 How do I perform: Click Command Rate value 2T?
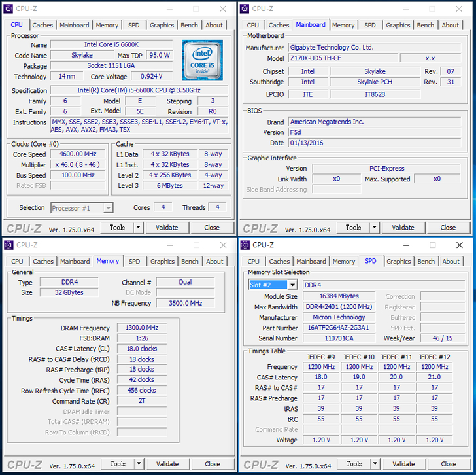click(x=142, y=401)
